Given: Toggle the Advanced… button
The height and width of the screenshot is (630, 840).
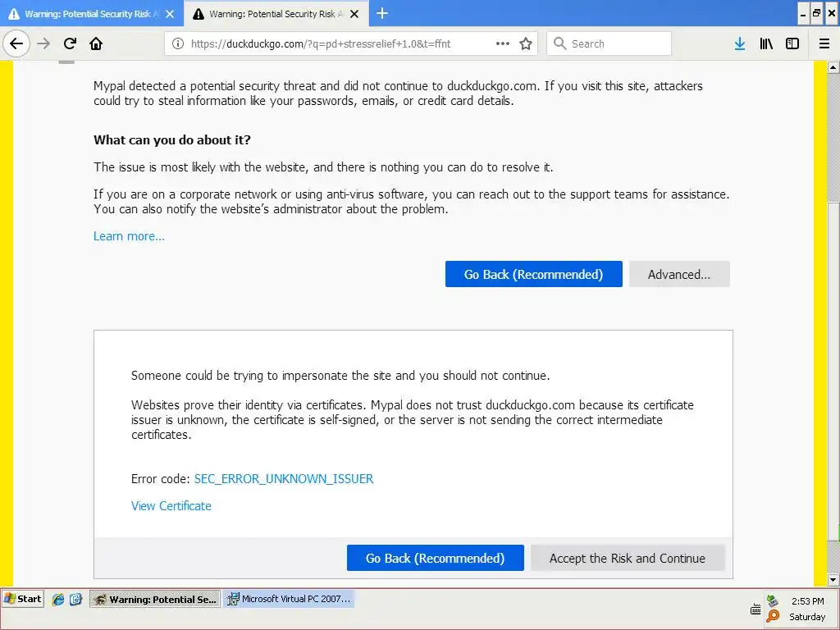Looking at the screenshot, I should coord(679,274).
